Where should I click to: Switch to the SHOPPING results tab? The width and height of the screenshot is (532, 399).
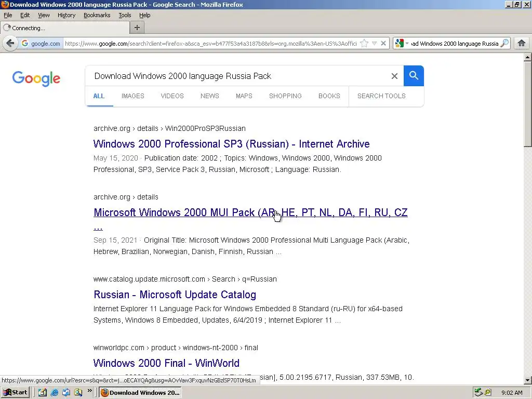coord(285,96)
